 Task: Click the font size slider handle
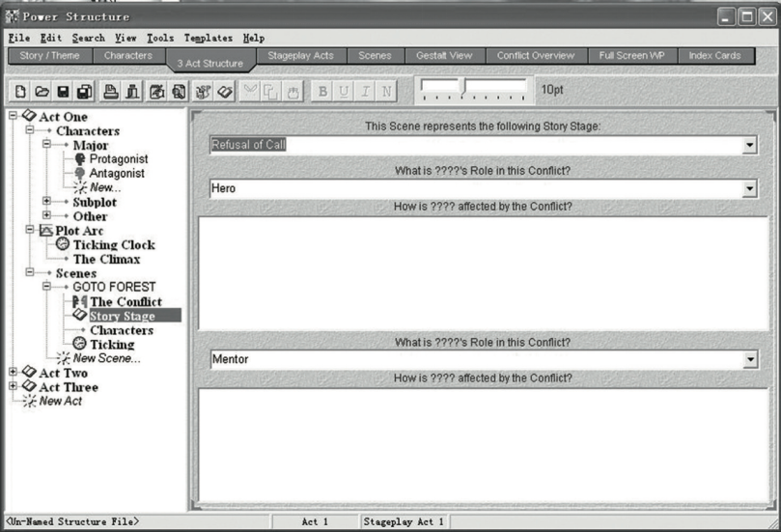[463, 87]
